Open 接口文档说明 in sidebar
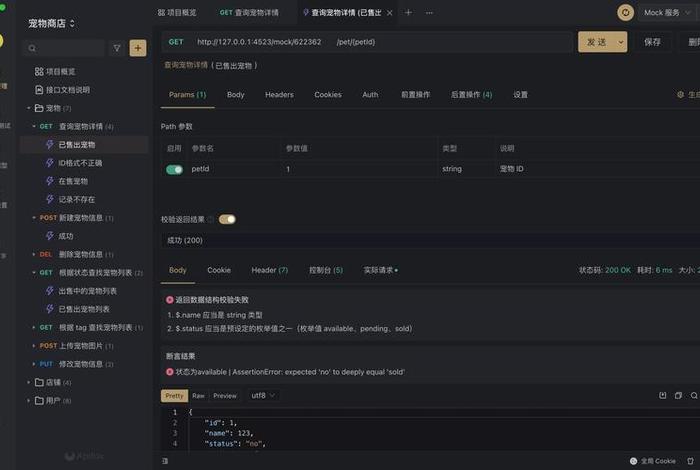The image size is (700, 470). [x=62, y=90]
